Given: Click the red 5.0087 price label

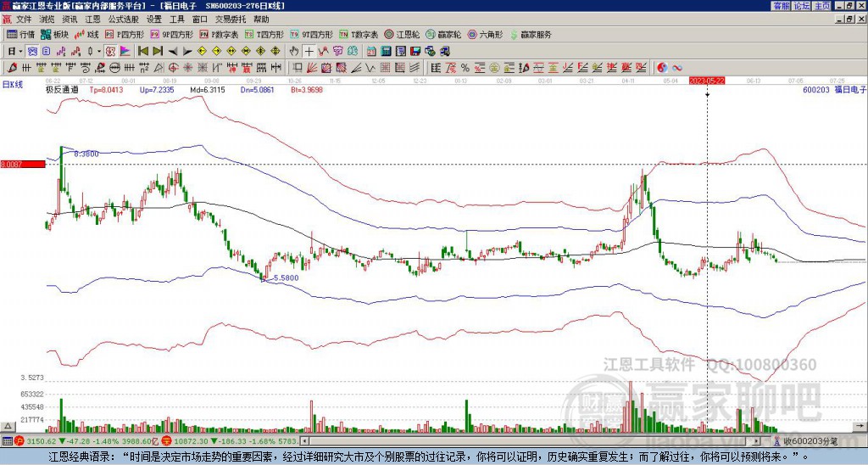Looking at the screenshot, I should pyautogui.click(x=23, y=164).
